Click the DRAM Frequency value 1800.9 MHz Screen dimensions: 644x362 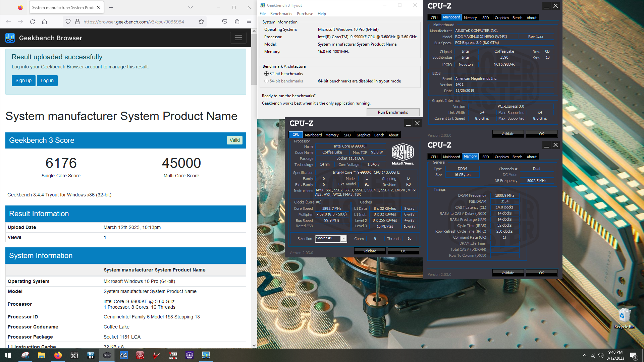pyautogui.click(x=504, y=195)
